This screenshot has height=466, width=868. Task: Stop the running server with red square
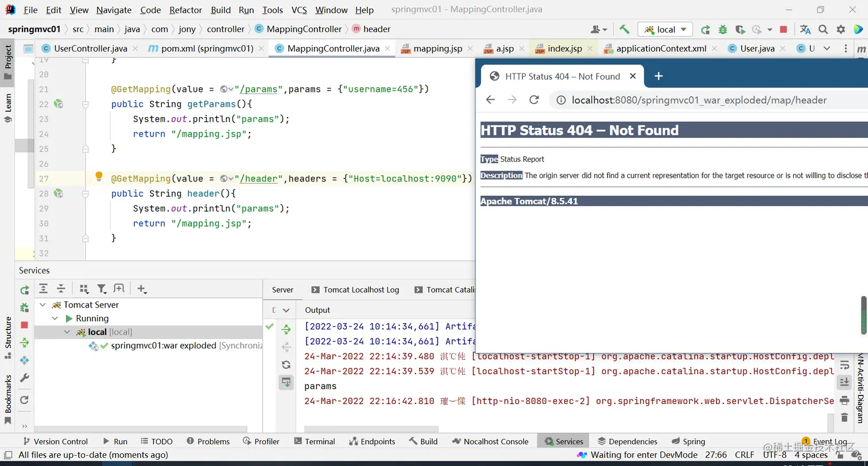[x=784, y=29]
